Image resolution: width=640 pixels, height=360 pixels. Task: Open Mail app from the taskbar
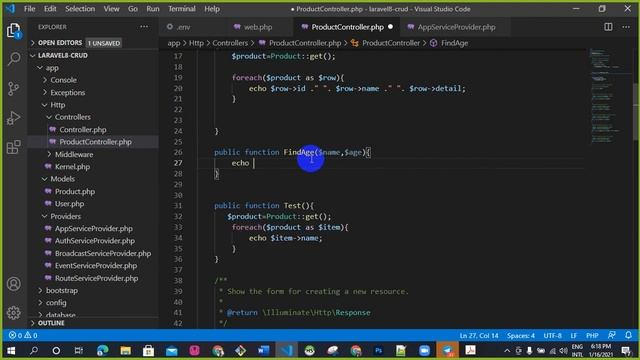coord(171,351)
